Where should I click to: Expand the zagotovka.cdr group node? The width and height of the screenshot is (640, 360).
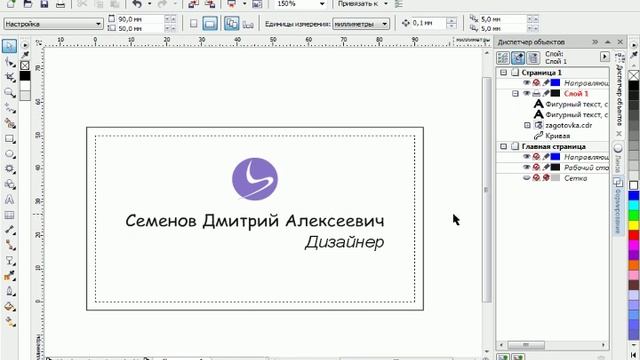527,125
